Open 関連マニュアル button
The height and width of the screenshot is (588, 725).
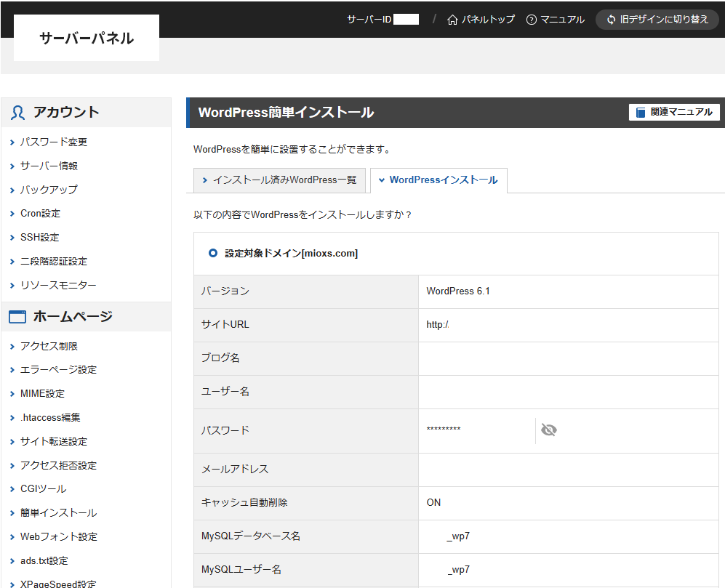pyautogui.click(x=674, y=113)
